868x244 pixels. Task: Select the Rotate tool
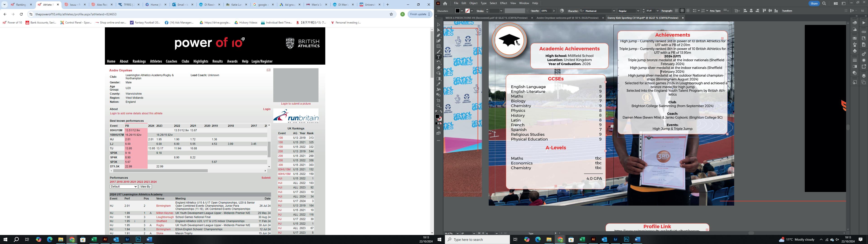click(438, 62)
